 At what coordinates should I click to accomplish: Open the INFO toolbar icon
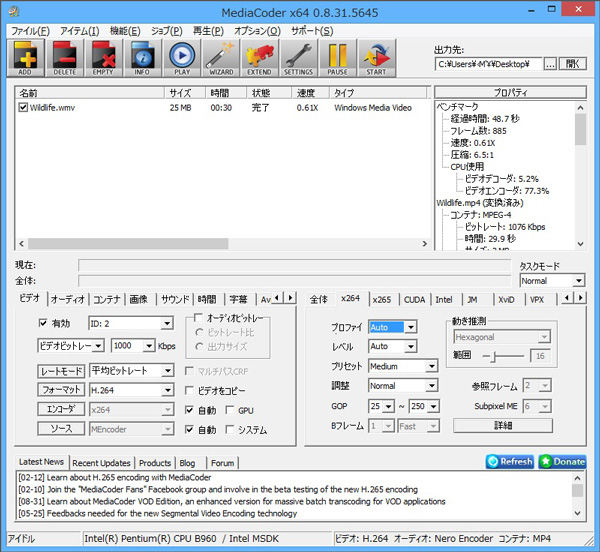[x=142, y=58]
